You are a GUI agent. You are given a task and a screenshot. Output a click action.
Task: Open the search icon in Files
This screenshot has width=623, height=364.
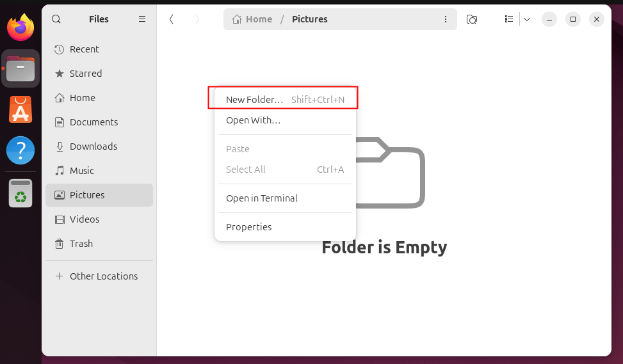click(x=56, y=19)
